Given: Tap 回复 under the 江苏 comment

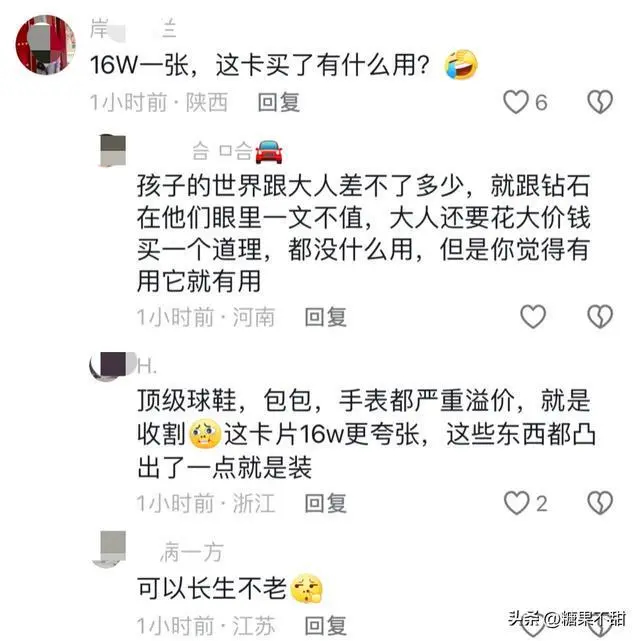Looking at the screenshot, I should [326, 625].
